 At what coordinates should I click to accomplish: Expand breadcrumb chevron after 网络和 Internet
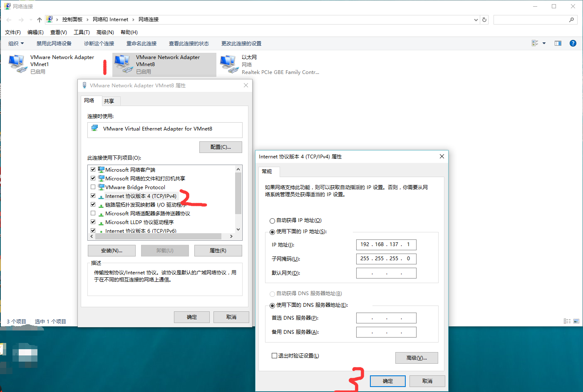[133, 20]
